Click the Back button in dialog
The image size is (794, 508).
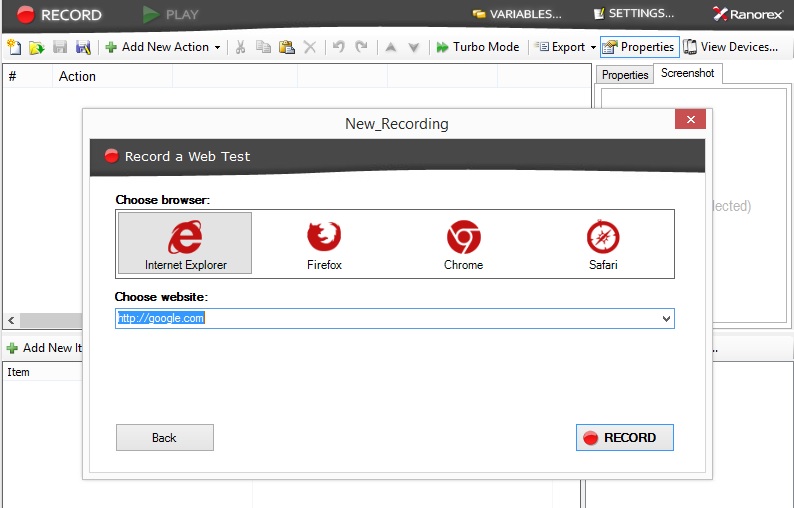coord(165,438)
